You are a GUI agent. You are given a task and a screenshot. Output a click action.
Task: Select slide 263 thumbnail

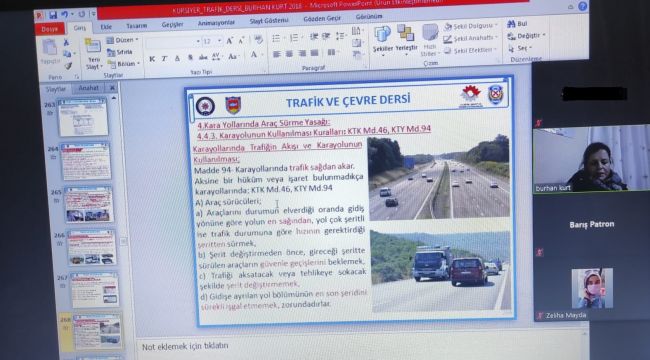pyautogui.click(x=83, y=117)
